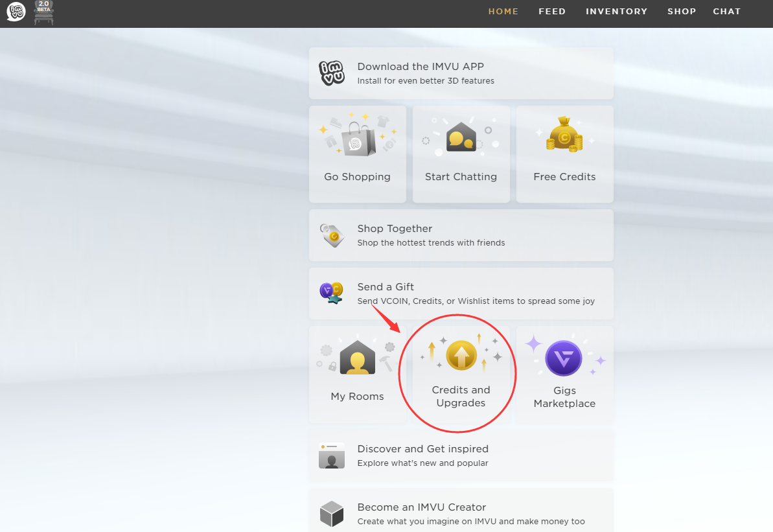Click the gold upgrade arrow coin icon
This screenshot has width=773, height=532.
point(461,355)
